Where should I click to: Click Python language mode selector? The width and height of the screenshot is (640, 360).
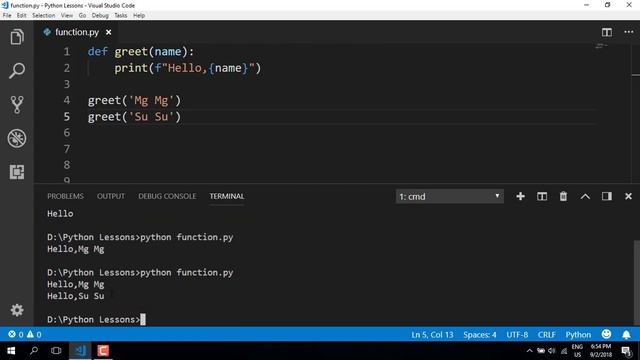(578, 335)
